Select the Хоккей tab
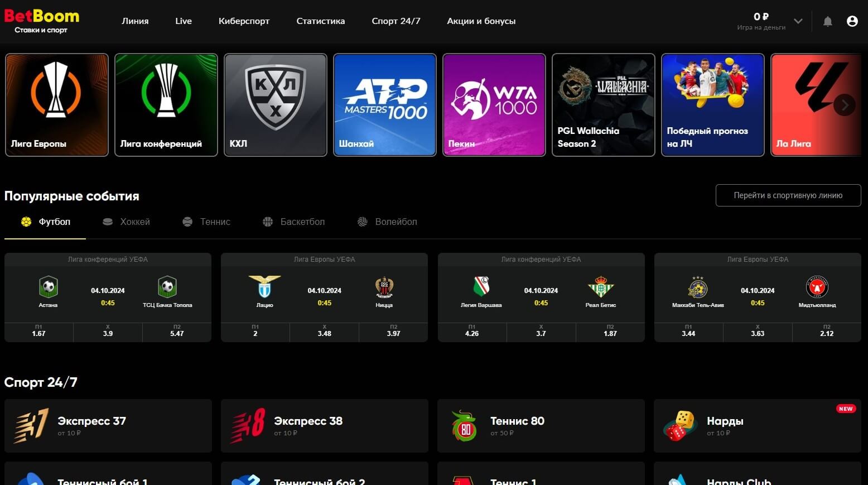Image resolution: width=868 pixels, height=485 pixels. coord(126,222)
